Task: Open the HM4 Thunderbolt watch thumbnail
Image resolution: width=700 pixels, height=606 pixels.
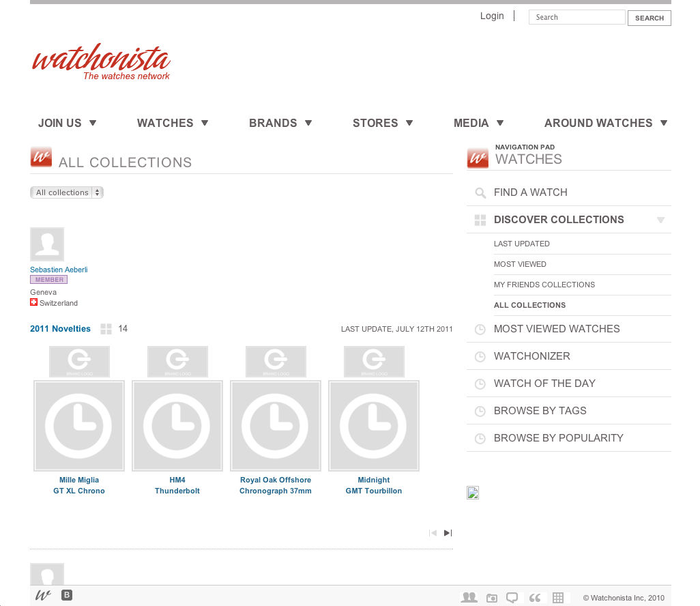Action: click(177, 426)
